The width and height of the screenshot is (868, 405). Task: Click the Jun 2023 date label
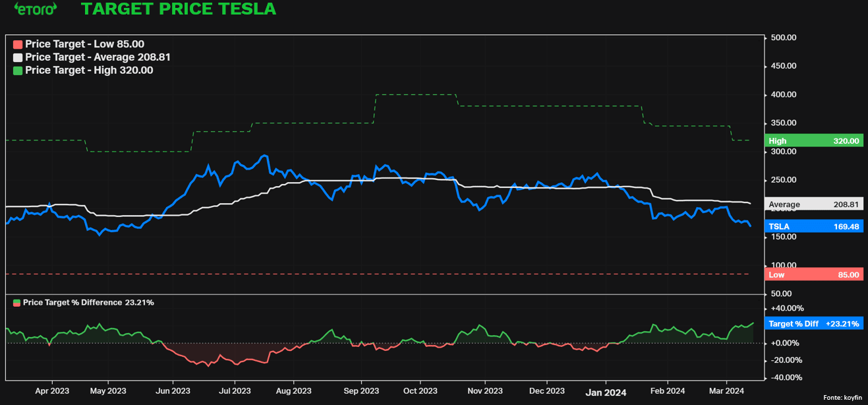[172, 390]
